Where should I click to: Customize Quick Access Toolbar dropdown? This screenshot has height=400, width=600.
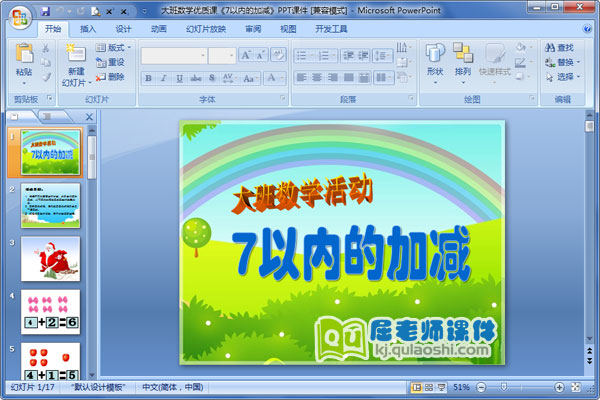144,11
